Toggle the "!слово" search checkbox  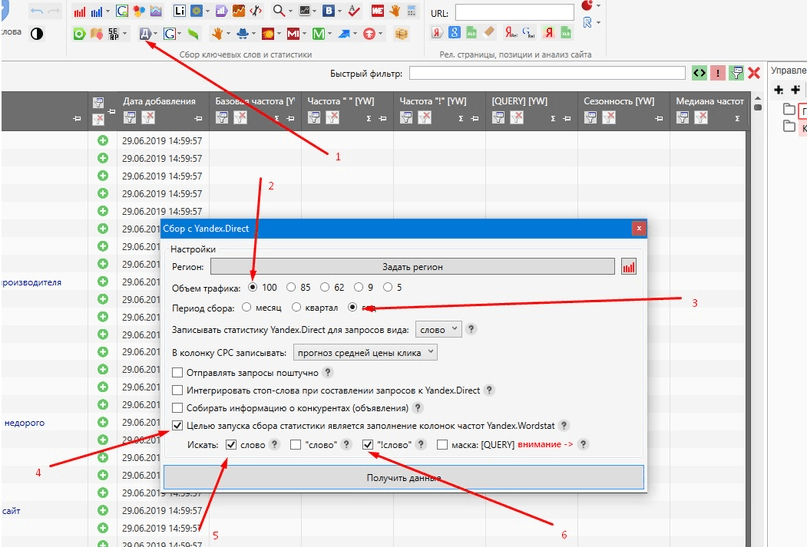367,444
